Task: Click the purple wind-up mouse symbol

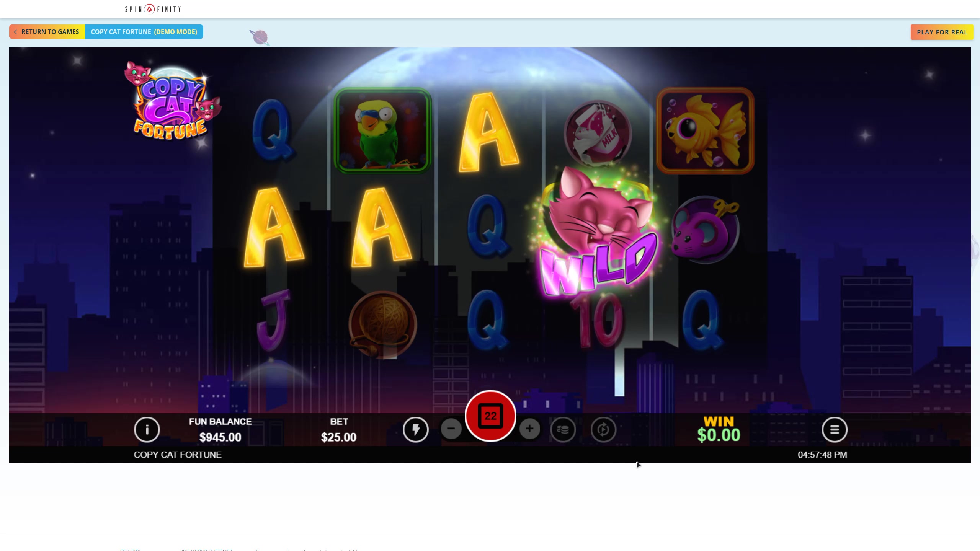Action: tap(705, 230)
